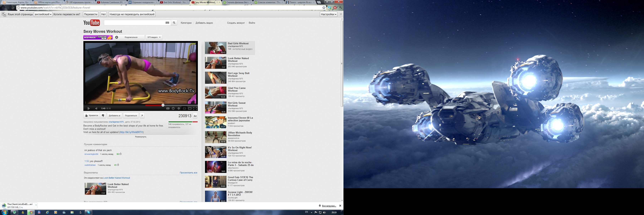Close the downloads bar

pos(340,206)
